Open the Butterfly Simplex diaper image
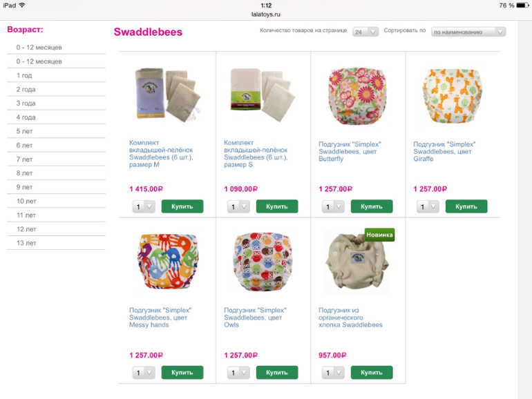This screenshot has height=399, width=532. (358, 95)
